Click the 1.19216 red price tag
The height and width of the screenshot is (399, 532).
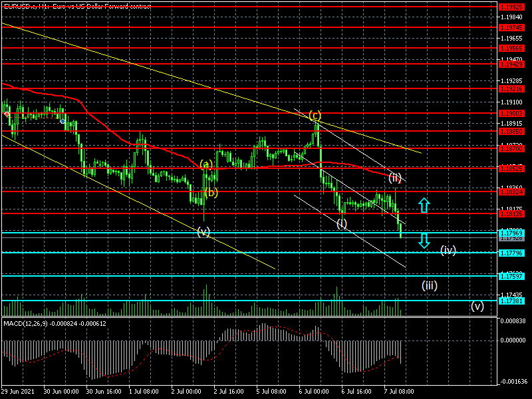(x=511, y=88)
